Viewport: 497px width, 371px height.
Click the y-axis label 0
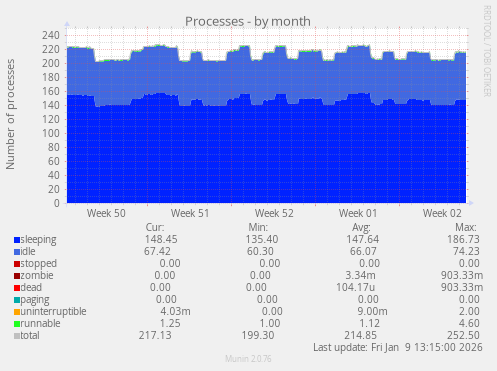tap(57, 203)
